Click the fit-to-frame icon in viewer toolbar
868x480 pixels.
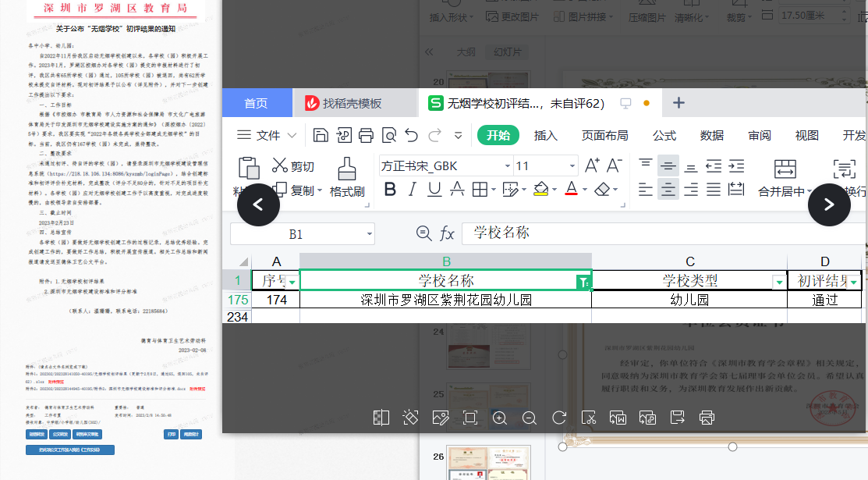coord(470,418)
